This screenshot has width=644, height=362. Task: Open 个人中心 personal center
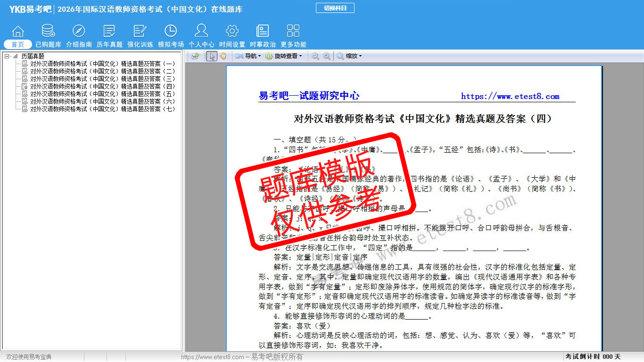click(201, 36)
